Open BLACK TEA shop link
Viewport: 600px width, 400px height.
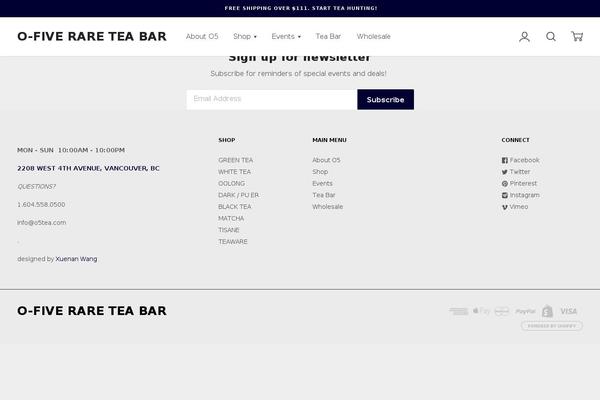[x=235, y=207]
